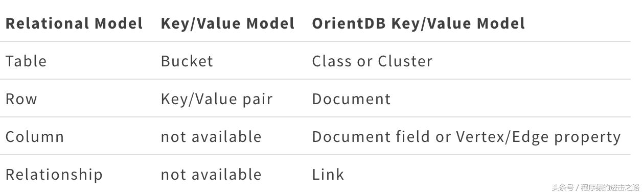Select the Bucket cell
644x194 pixels.
tap(187, 61)
